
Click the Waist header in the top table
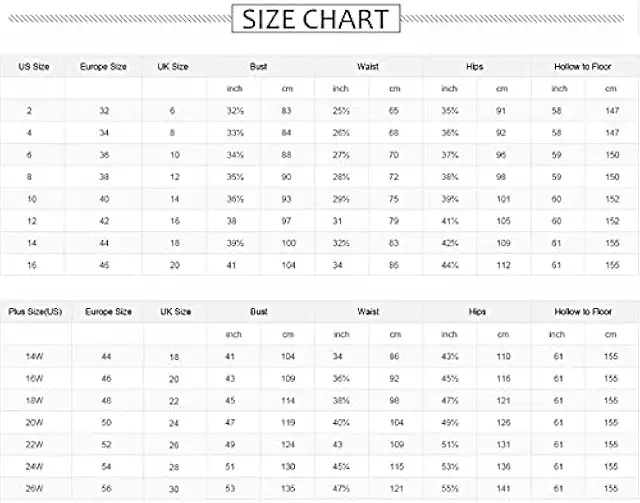(367, 67)
